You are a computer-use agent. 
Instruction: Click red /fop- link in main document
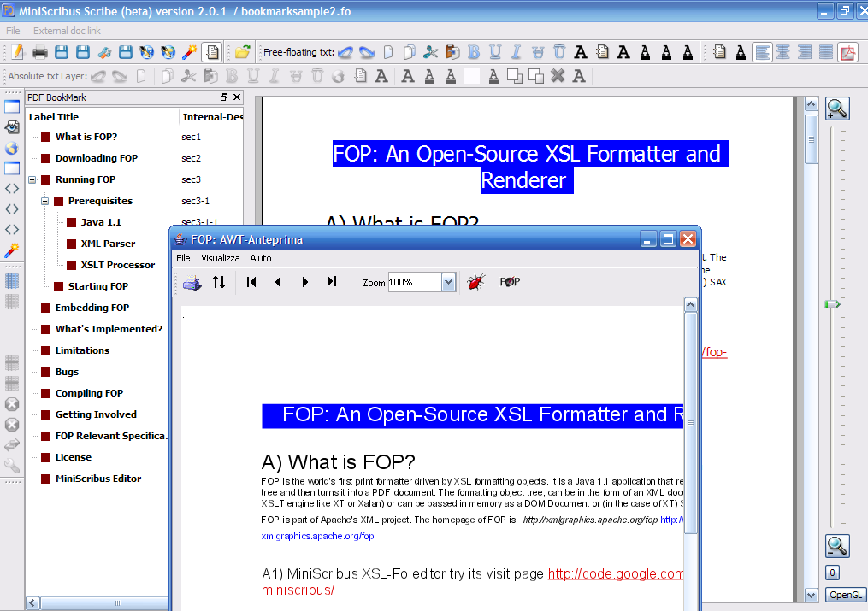tap(715, 352)
